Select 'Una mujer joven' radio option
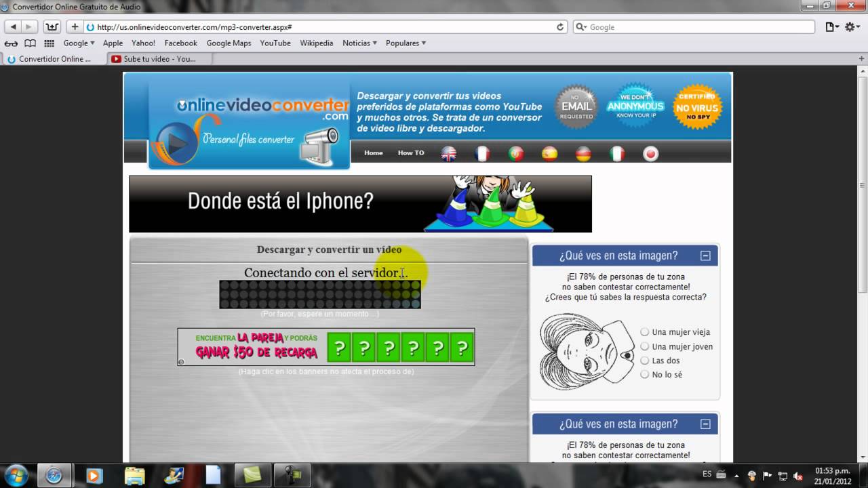The height and width of the screenshot is (488, 868). pos(645,346)
